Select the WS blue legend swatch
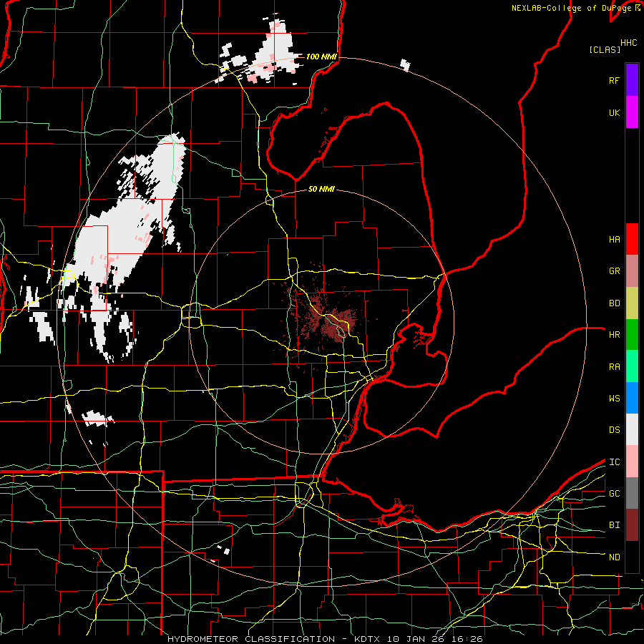Image resolution: width=644 pixels, height=644 pixels. click(632, 398)
